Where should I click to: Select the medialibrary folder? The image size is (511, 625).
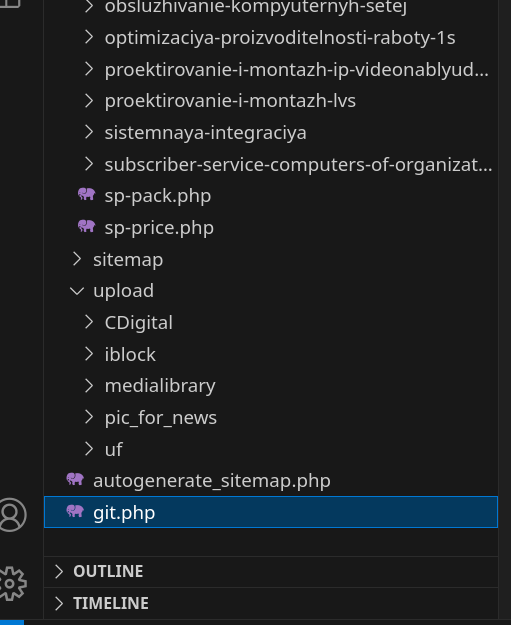[160, 386]
